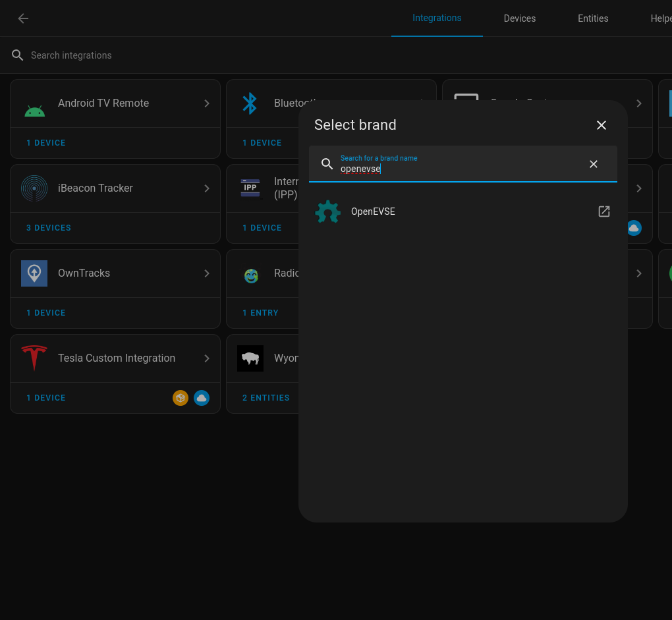The height and width of the screenshot is (620, 672).
Task: Expand the OwnTracks card chevron
Action: [207, 273]
